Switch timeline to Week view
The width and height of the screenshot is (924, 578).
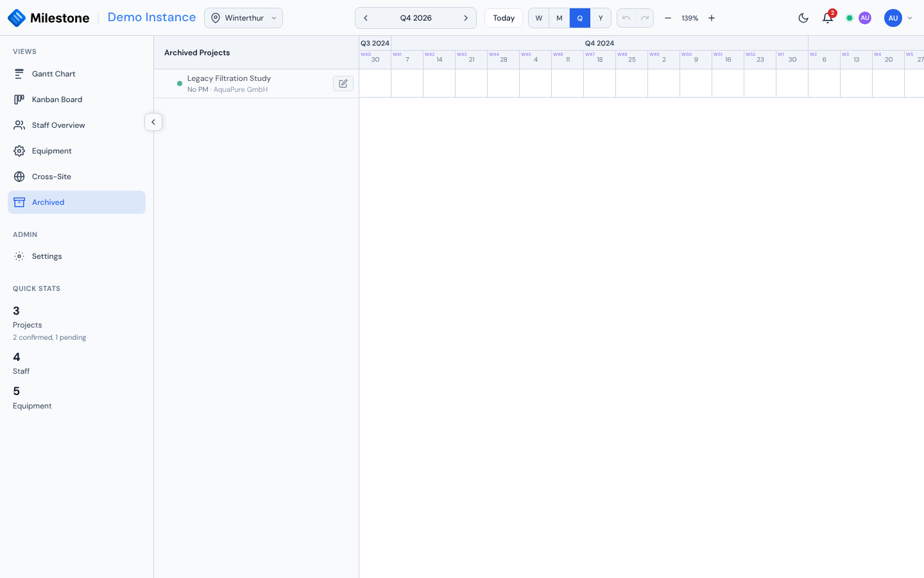pos(539,18)
